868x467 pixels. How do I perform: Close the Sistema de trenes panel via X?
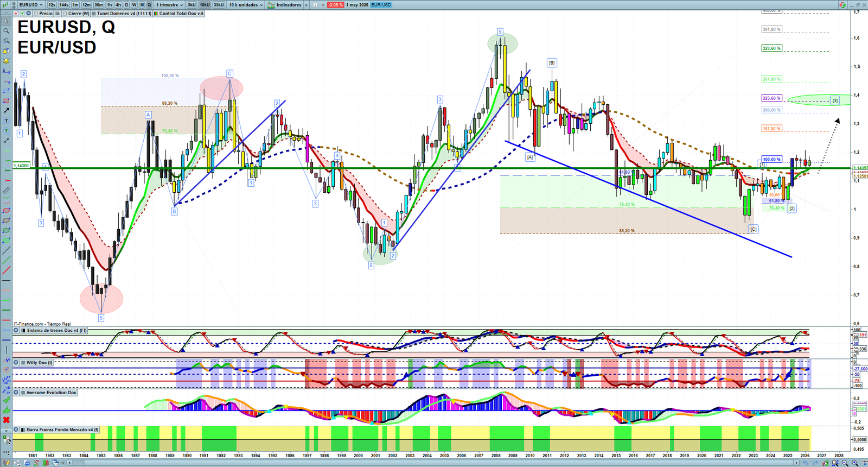pos(16,330)
